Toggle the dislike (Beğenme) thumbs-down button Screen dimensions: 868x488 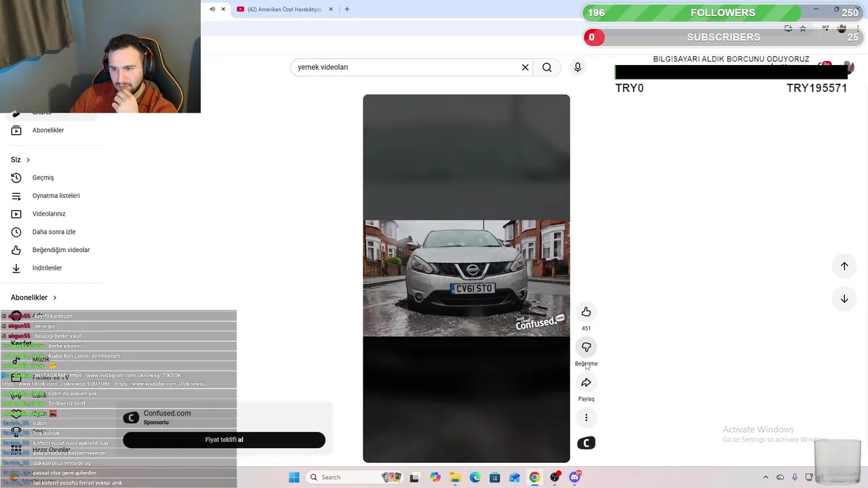click(586, 347)
